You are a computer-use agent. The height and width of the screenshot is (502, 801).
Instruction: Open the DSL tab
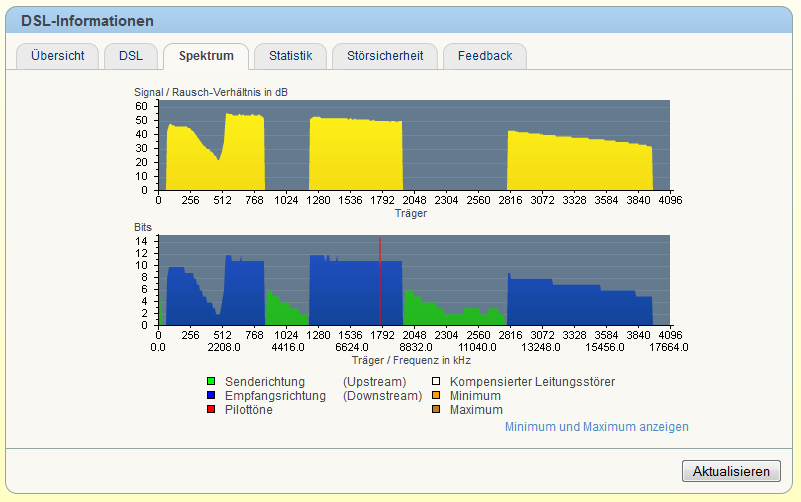click(x=131, y=56)
